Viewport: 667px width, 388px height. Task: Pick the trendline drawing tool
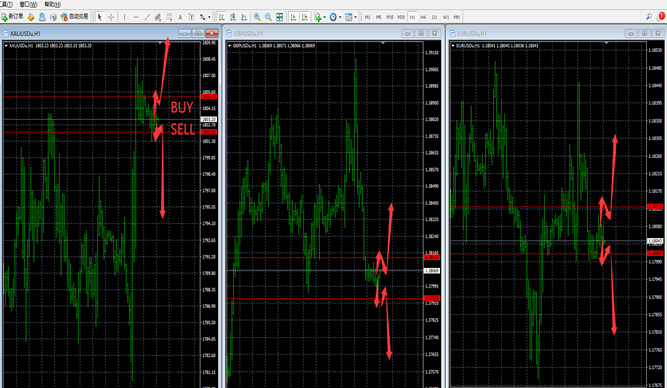(x=147, y=17)
